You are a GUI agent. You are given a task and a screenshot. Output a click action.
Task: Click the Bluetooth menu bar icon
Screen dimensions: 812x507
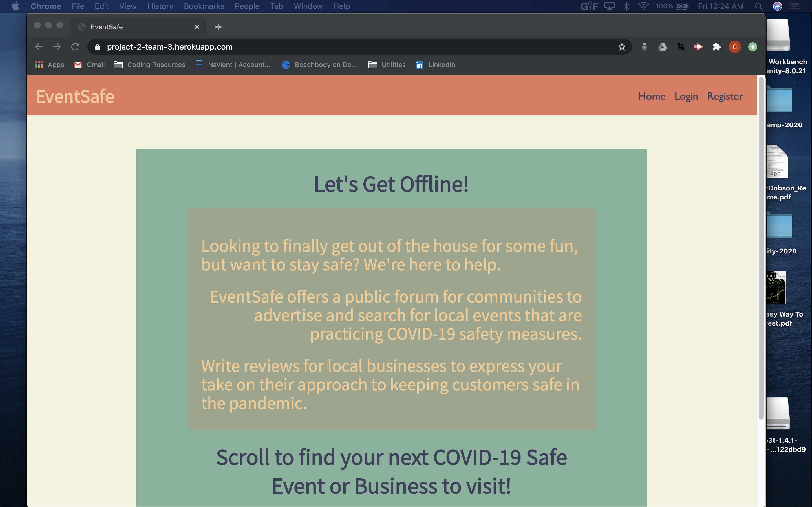[x=626, y=6]
